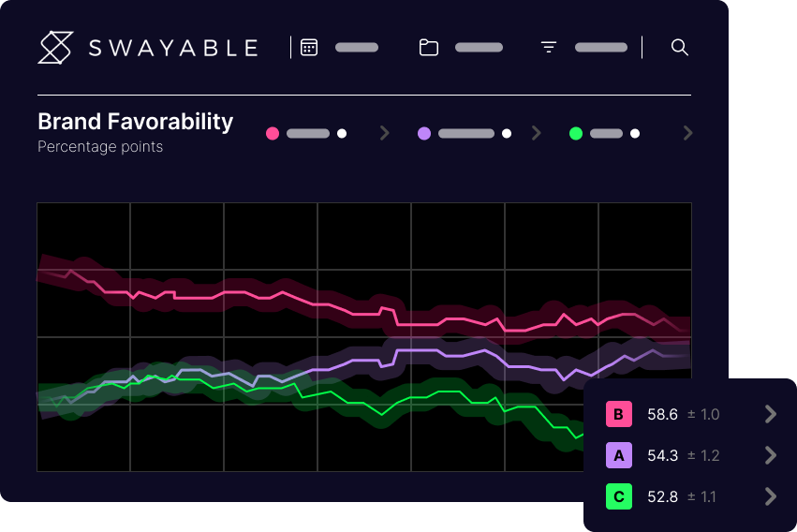Click the folder icon in header
The height and width of the screenshot is (532, 797).
[429, 48]
